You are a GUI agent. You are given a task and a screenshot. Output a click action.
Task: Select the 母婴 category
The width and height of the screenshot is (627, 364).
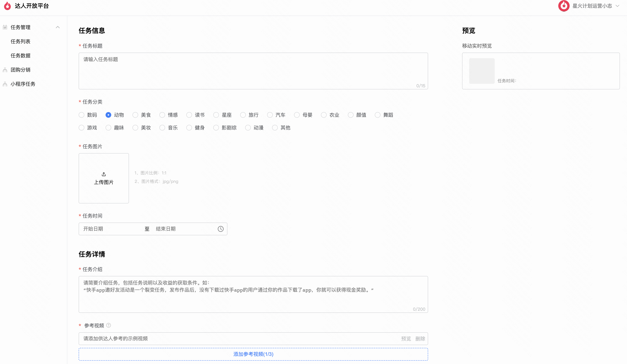click(x=303, y=115)
